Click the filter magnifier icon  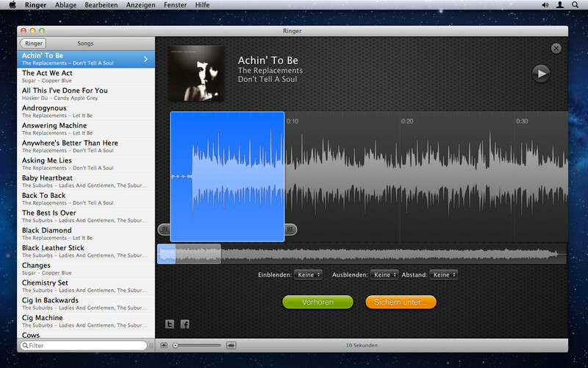click(x=25, y=345)
